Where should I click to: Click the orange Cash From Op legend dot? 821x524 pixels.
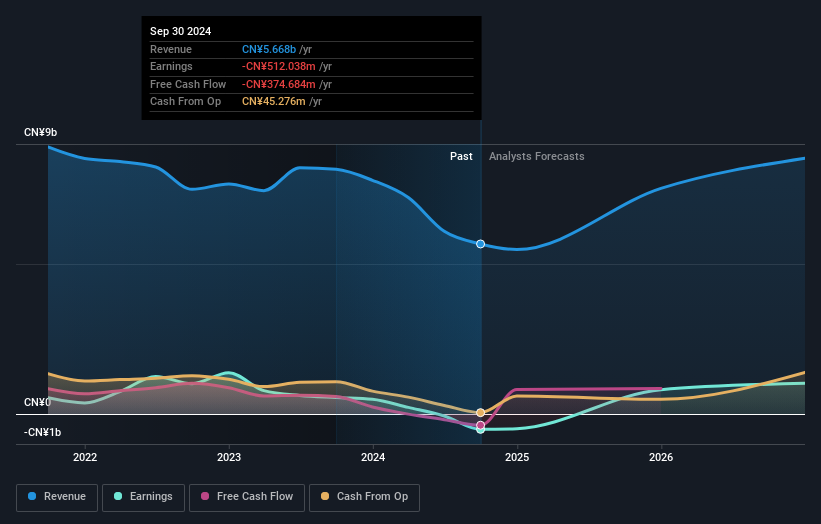pos(325,496)
